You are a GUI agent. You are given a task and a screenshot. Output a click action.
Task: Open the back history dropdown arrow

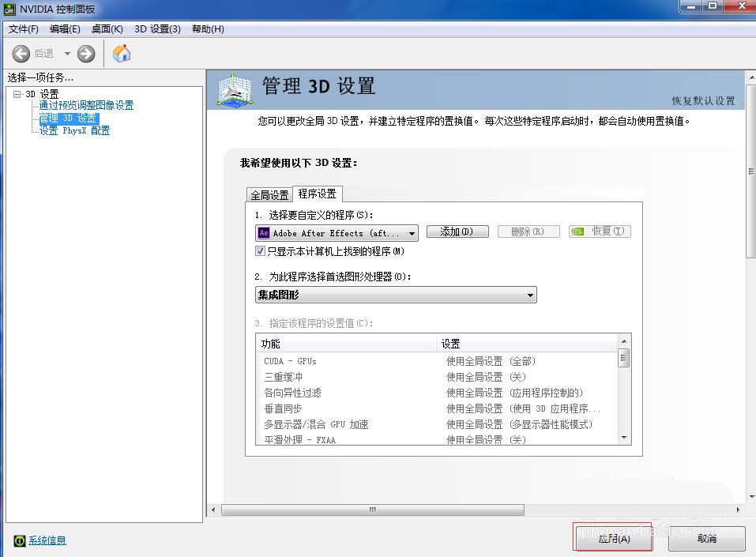tap(67, 54)
